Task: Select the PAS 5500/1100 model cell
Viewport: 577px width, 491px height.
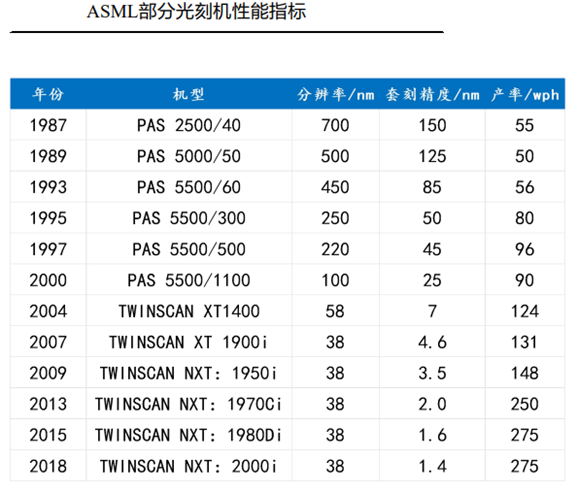Action: (189, 280)
